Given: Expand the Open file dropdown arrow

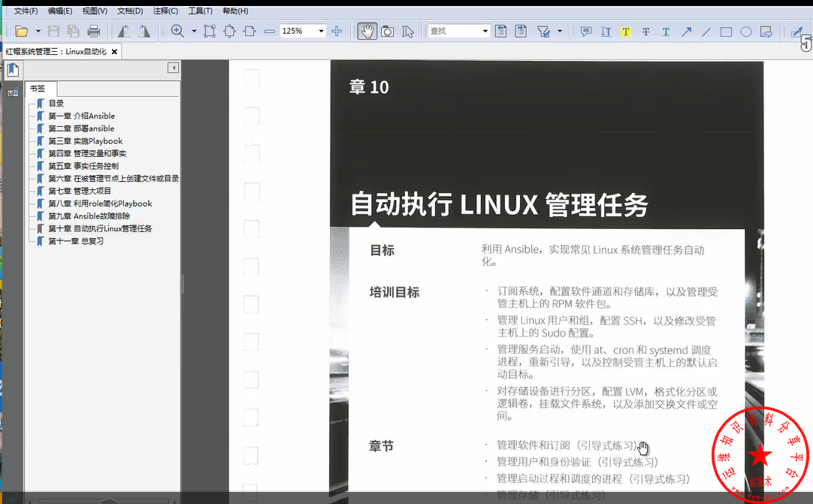Looking at the screenshot, I should click(37, 32).
